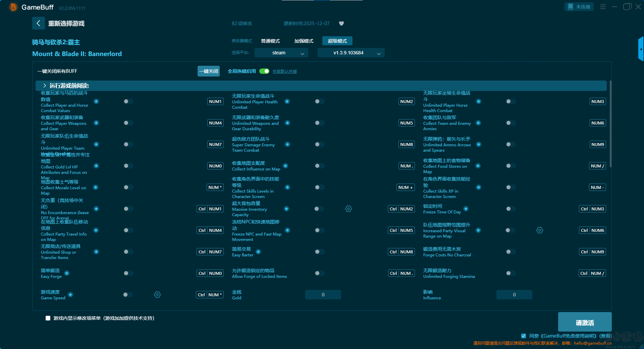Enable the Unlimited Player Health Combat toggle
Screen dimensions: 644x349
point(319,101)
